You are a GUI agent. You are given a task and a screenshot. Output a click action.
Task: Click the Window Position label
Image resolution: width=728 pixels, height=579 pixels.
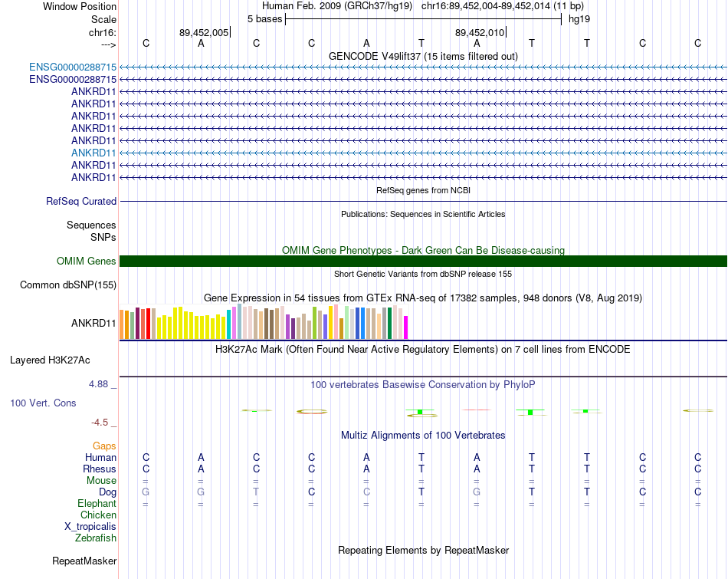coord(80,6)
